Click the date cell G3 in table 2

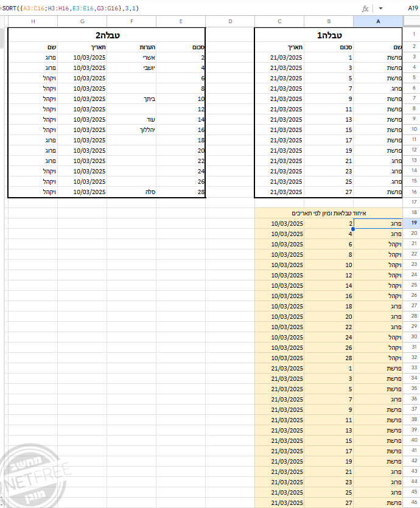(82, 58)
